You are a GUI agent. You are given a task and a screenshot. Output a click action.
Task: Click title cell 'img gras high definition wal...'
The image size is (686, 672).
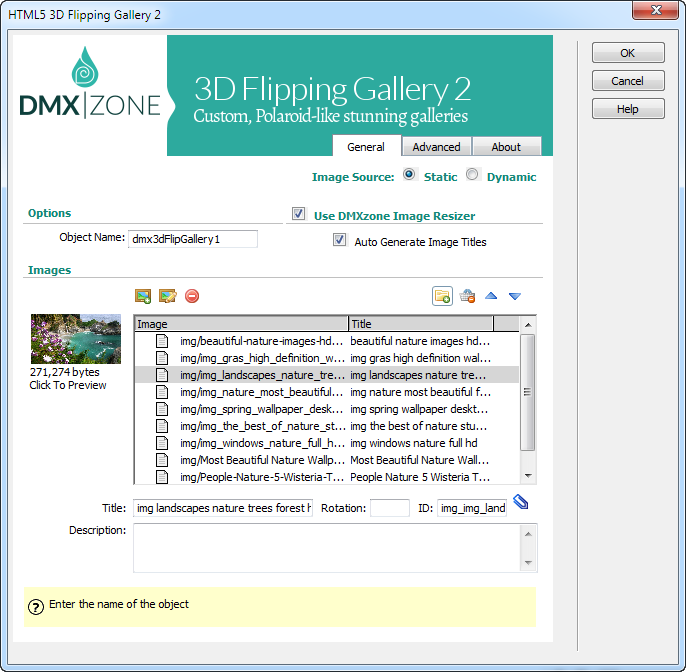point(420,358)
